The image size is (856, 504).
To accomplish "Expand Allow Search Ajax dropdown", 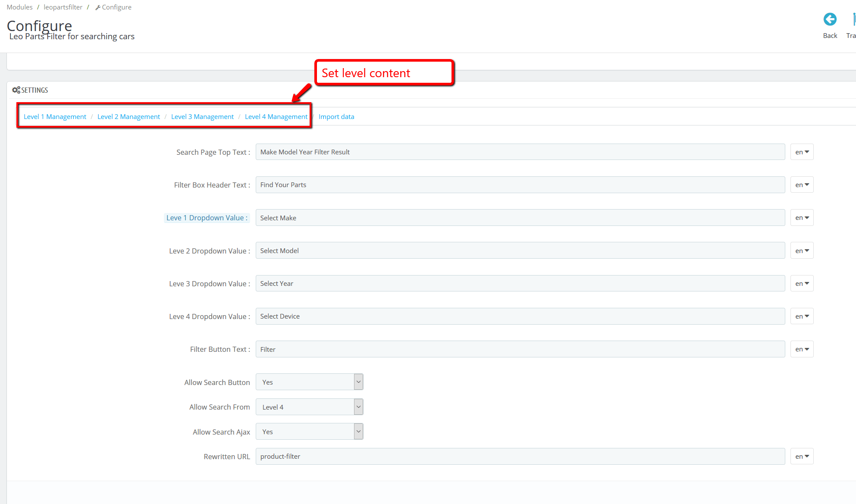I will click(x=309, y=432).
